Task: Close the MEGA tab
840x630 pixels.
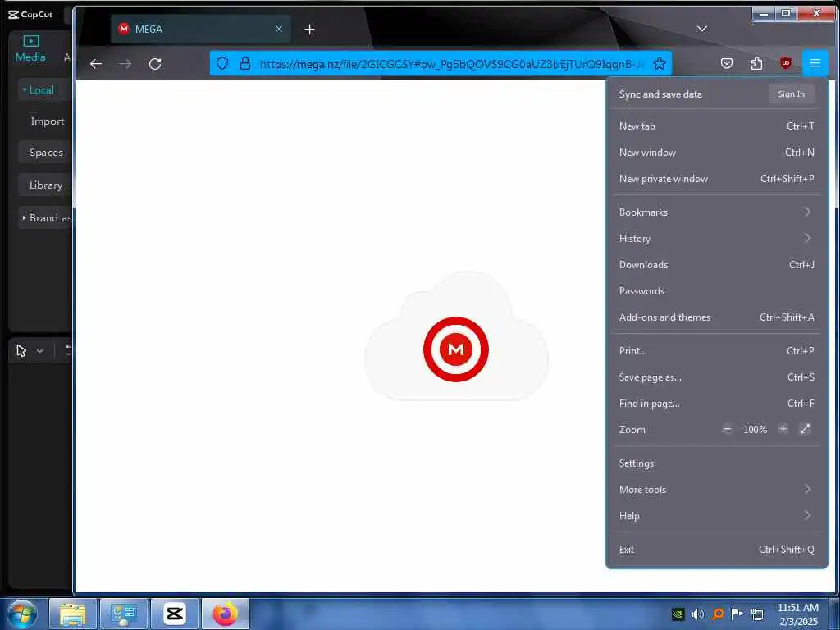Action: (x=279, y=29)
